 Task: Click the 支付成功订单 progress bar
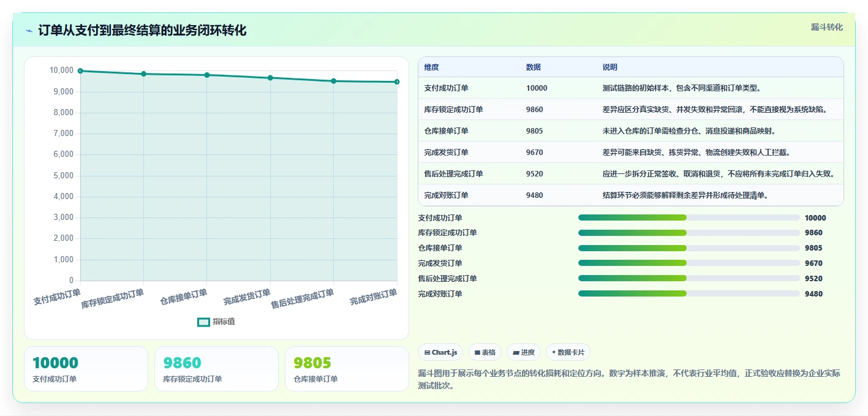click(689, 217)
